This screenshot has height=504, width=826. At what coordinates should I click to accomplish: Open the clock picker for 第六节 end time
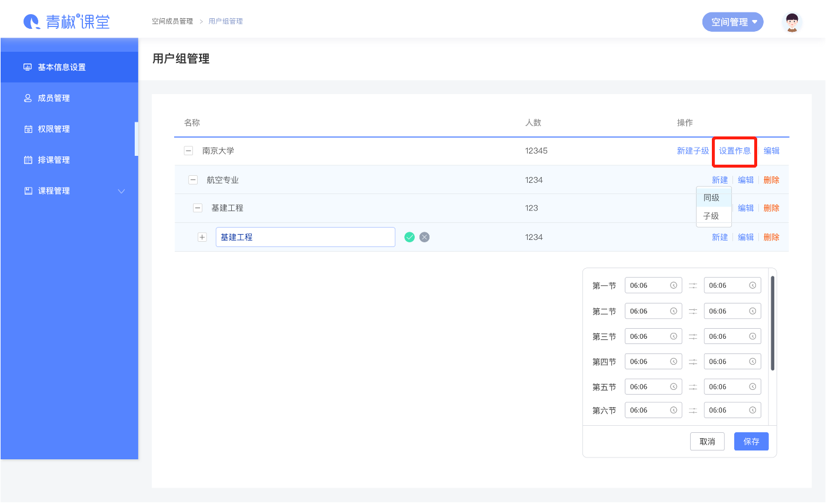coord(752,410)
